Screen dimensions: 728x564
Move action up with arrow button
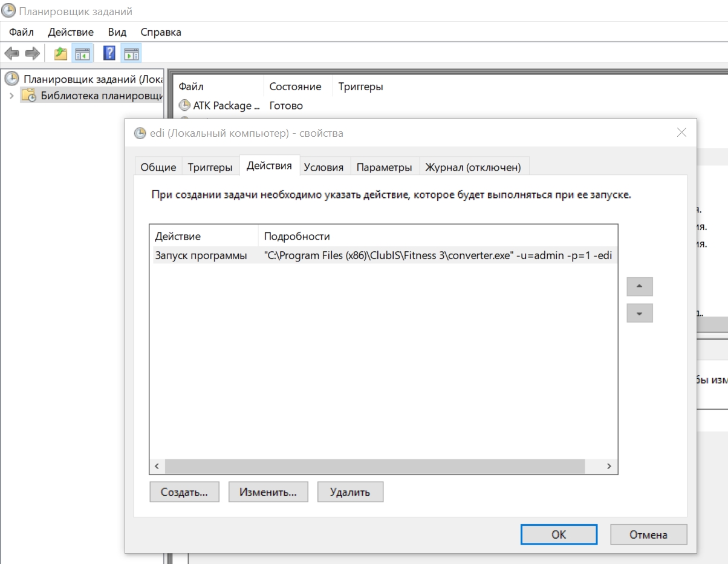click(x=640, y=286)
